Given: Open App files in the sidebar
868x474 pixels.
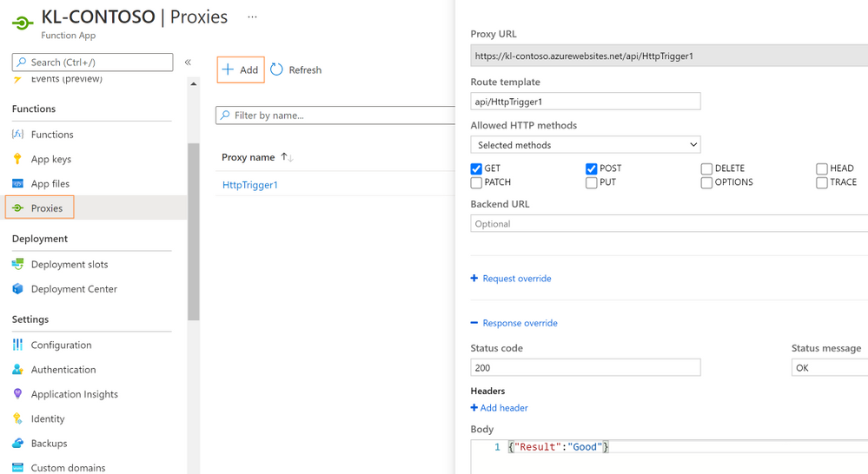Looking at the screenshot, I should pyautogui.click(x=50, y=184).
